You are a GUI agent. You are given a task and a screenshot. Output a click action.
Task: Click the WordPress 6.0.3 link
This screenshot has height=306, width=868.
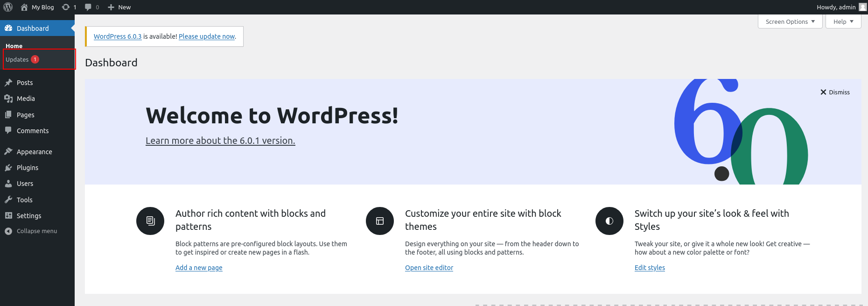(118, 36)
